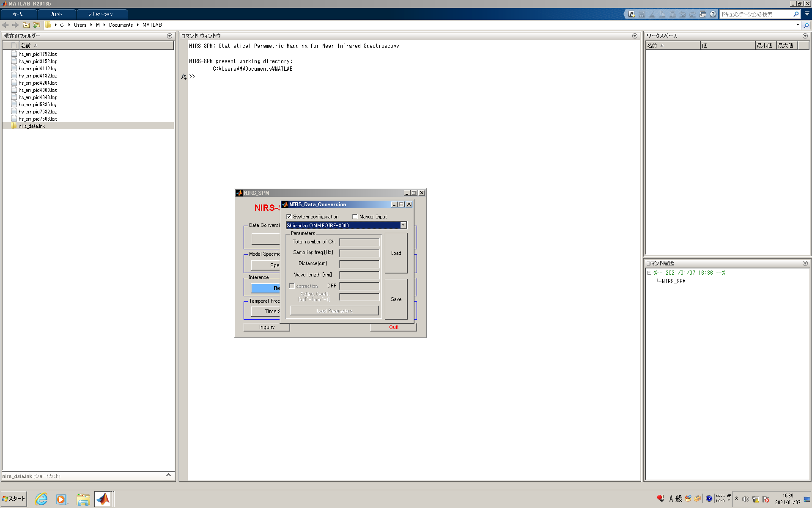
Task: Click the MATLAB icon in the taskbar
Action: [x=103, y=499]
